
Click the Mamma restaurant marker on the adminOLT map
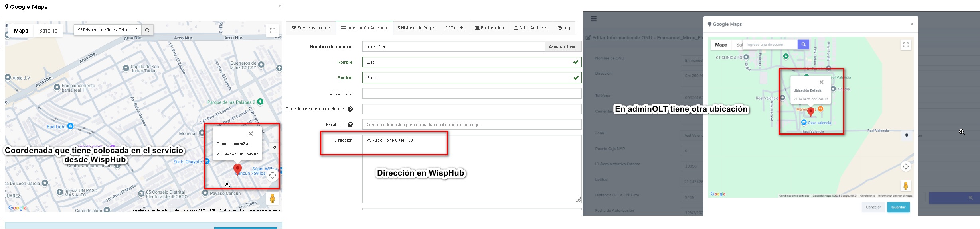[820, 109]
